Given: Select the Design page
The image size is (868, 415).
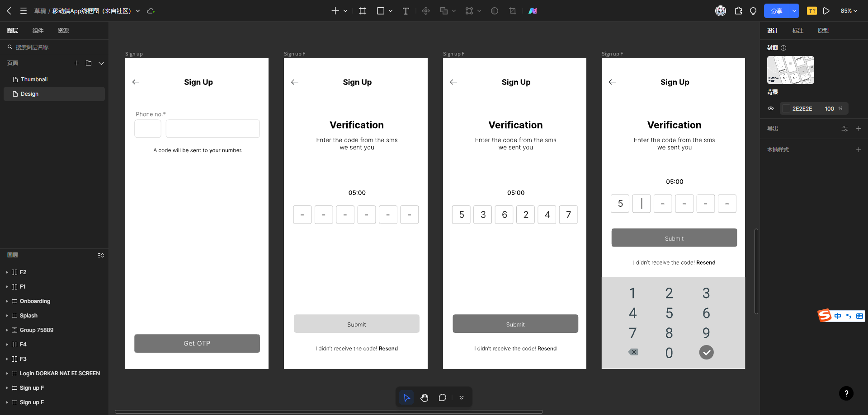Looking at the screenshot, I should (x=54, y=94).
